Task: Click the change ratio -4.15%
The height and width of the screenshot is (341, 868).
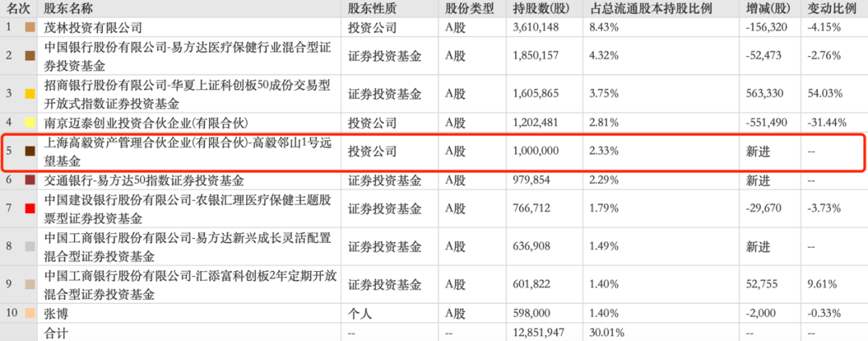Action: click(x=823, y=27)
